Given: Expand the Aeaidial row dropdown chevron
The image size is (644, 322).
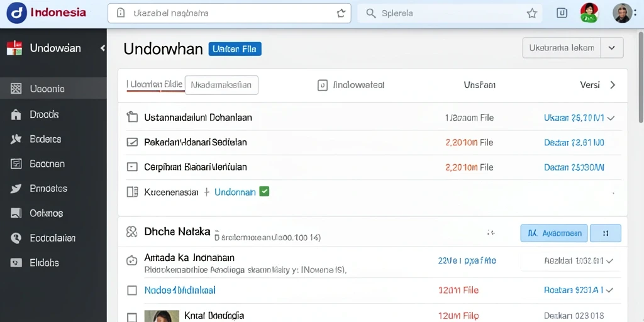Looking at the screenshot, I should tap(609, 260).
